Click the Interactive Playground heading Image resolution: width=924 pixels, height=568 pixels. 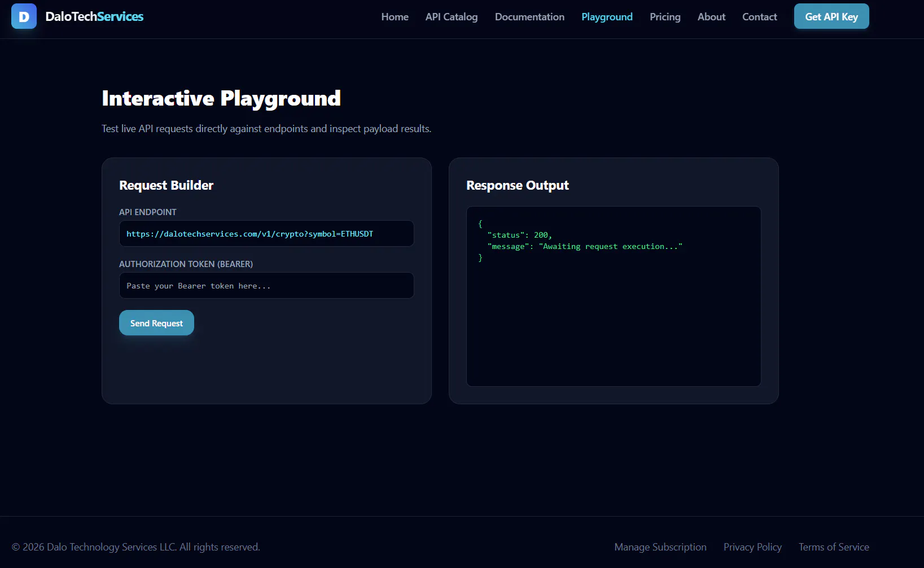[221, 98]
